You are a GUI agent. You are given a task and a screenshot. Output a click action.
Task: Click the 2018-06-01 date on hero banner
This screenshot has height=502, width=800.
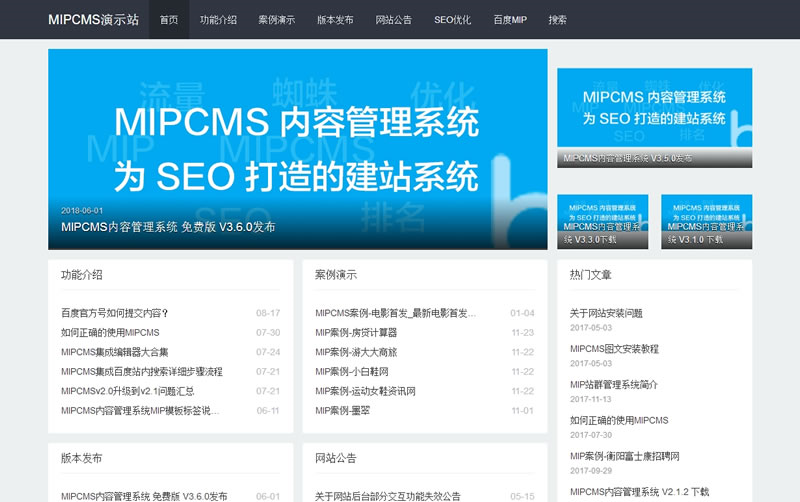point(82,210)
